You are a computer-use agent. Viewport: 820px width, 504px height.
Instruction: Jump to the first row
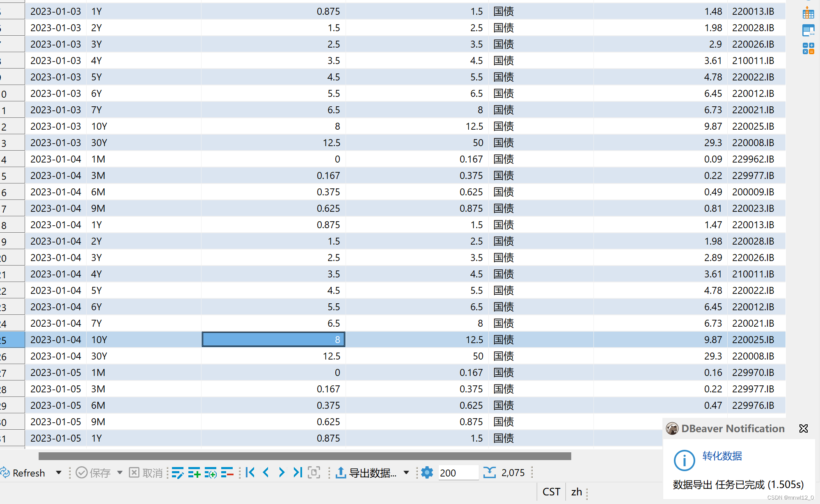coord(250,472)
